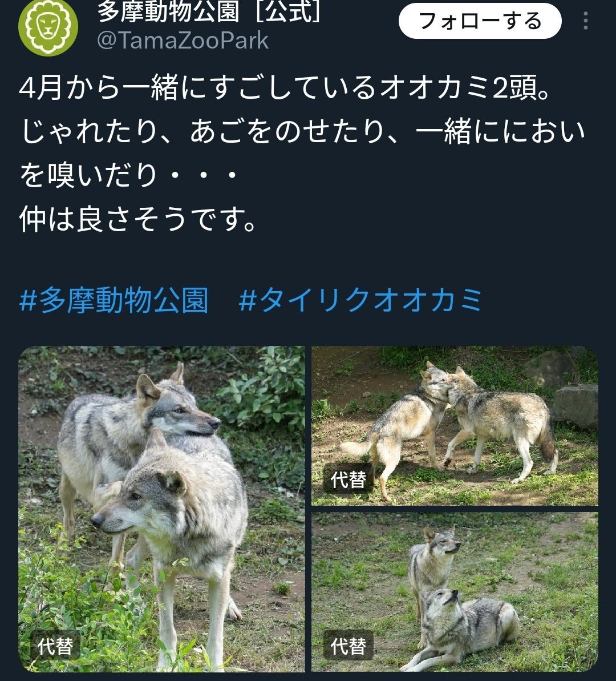The width and height of the screenshot is (616, 681).
Task: Tap the rock in the nuzzling photo
Action: click(x=575, y=406)
